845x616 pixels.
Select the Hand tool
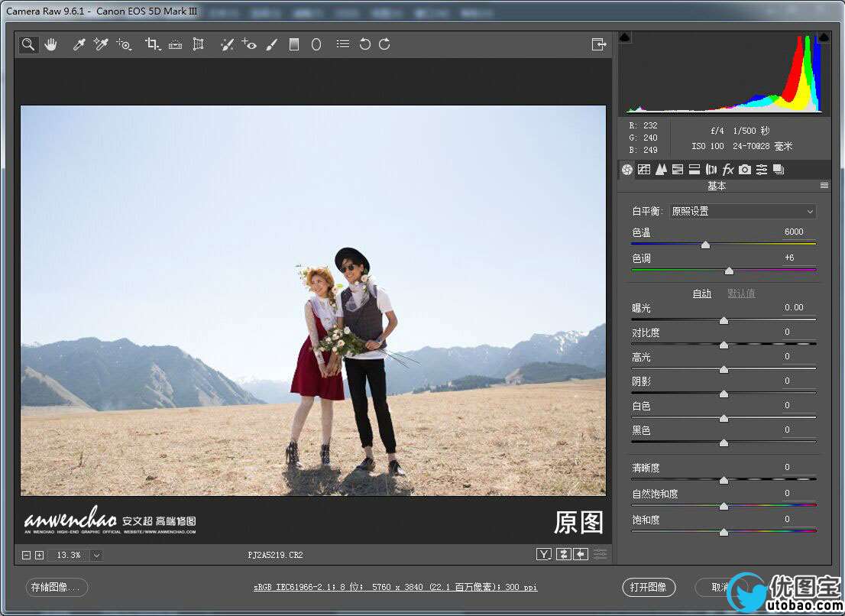(x=50, y=44)
